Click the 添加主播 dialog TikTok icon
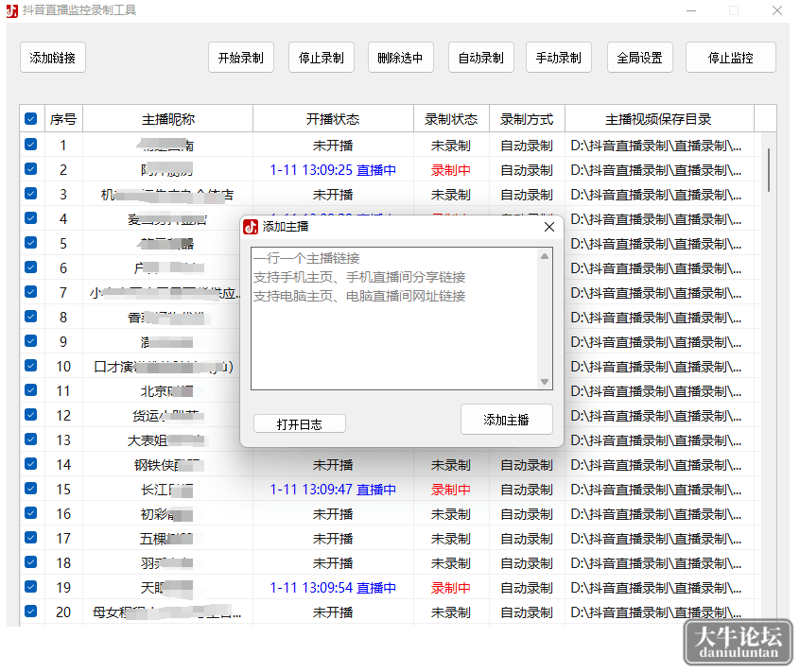 (251, 227)
